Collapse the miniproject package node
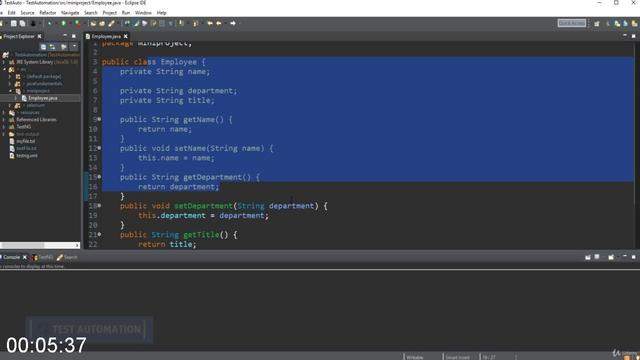Screen dimensions: 640x360 click(10, 91)
